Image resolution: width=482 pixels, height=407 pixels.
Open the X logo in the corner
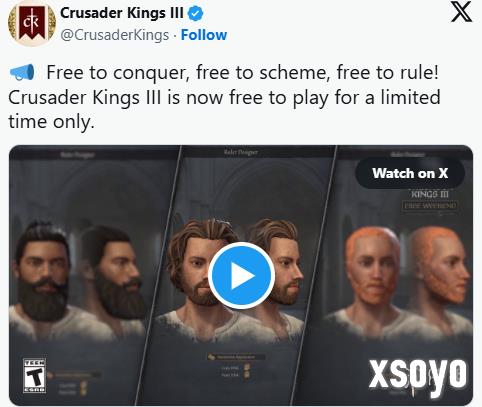pyautogui.click(x=461, y=12)
